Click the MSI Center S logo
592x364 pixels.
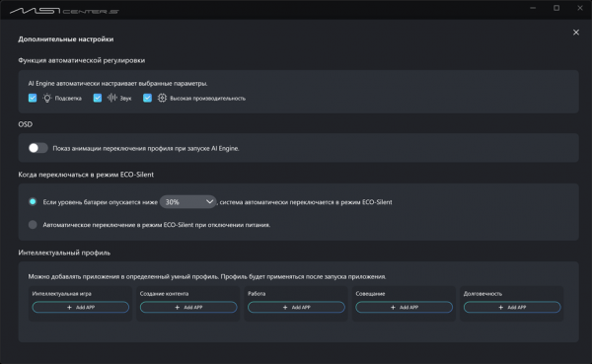click(64, 11)
